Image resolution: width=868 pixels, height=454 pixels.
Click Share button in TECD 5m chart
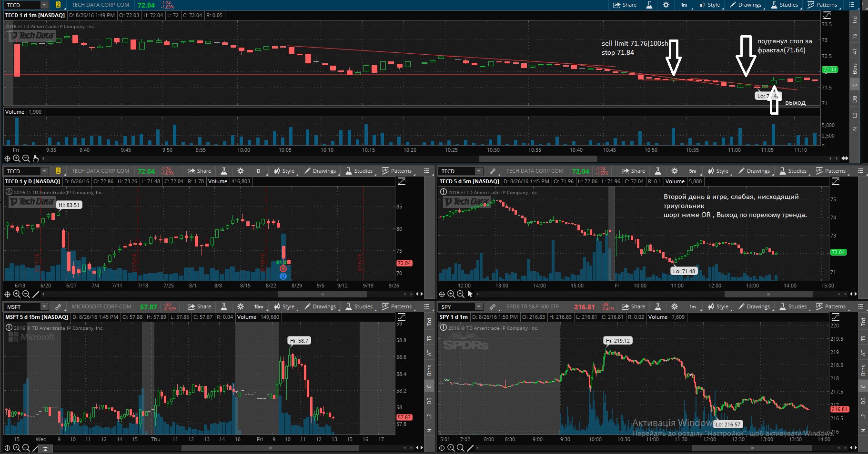(x=634, y=171)
